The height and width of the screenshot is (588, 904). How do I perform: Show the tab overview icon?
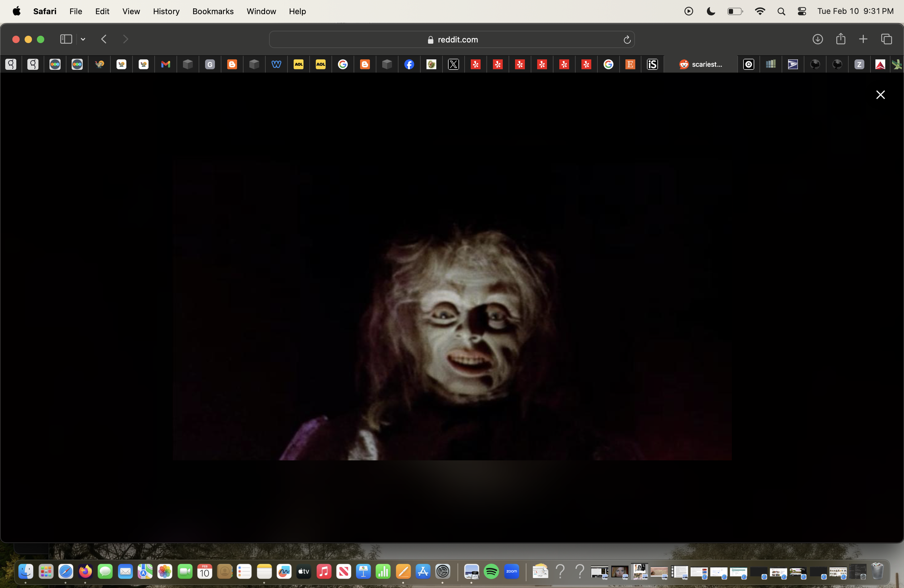tap(886, 39)
